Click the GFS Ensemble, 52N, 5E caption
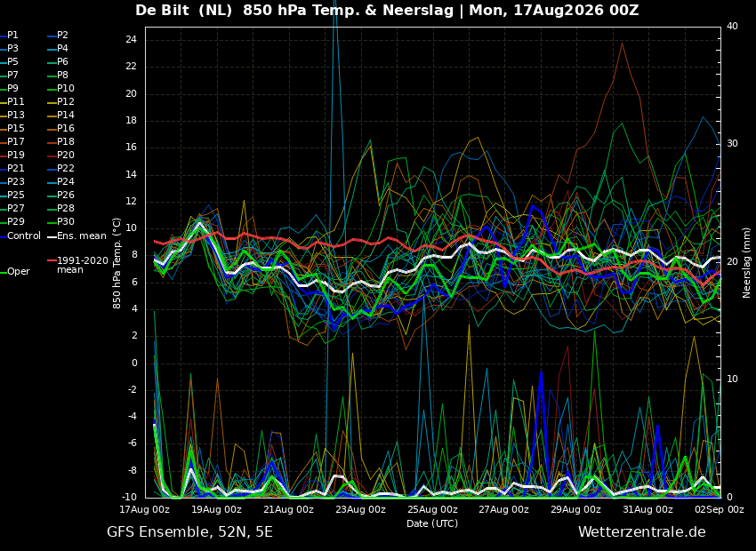Screen dimensions: 756x551 tap(189, 532)
